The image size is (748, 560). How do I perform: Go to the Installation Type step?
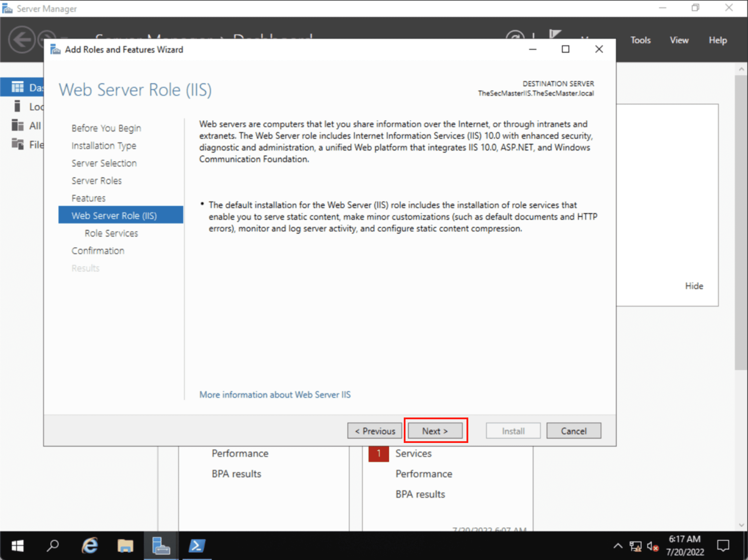[x=104, y=146]
